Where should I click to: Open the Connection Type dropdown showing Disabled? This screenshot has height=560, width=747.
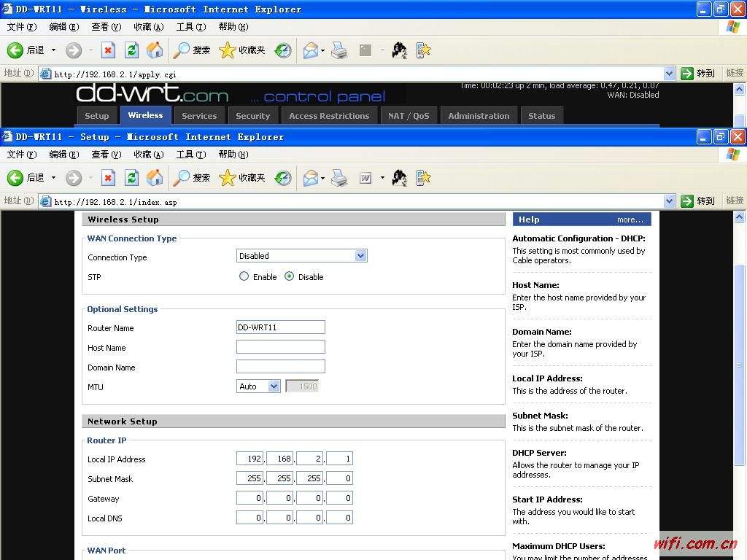301,256
